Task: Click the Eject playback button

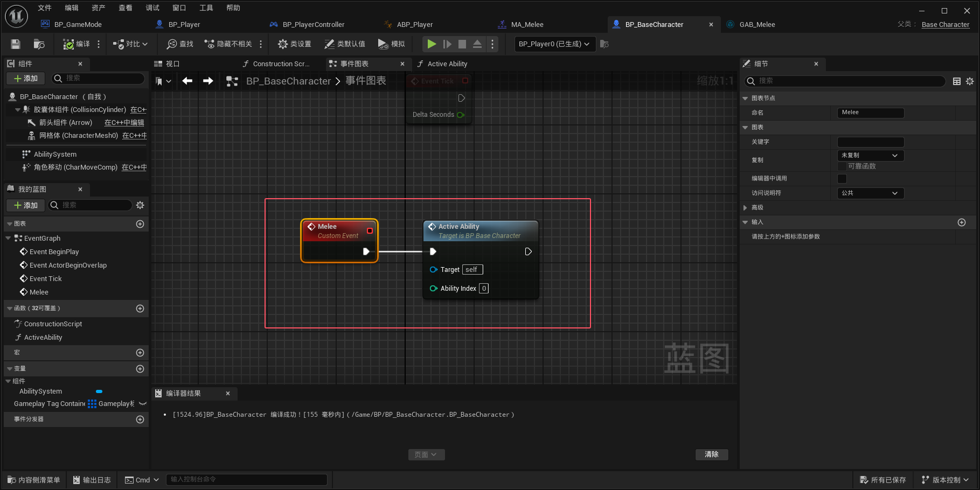Action: 477,44
